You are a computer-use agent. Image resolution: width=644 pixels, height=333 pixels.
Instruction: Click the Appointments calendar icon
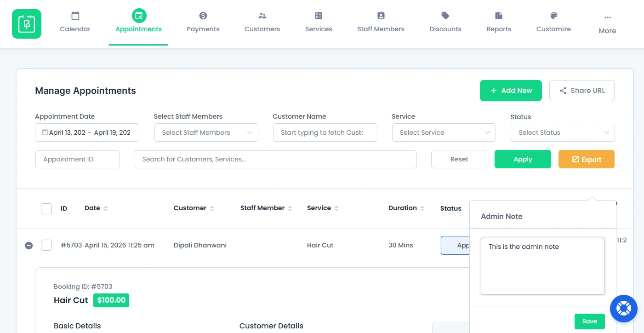[139, 16]
